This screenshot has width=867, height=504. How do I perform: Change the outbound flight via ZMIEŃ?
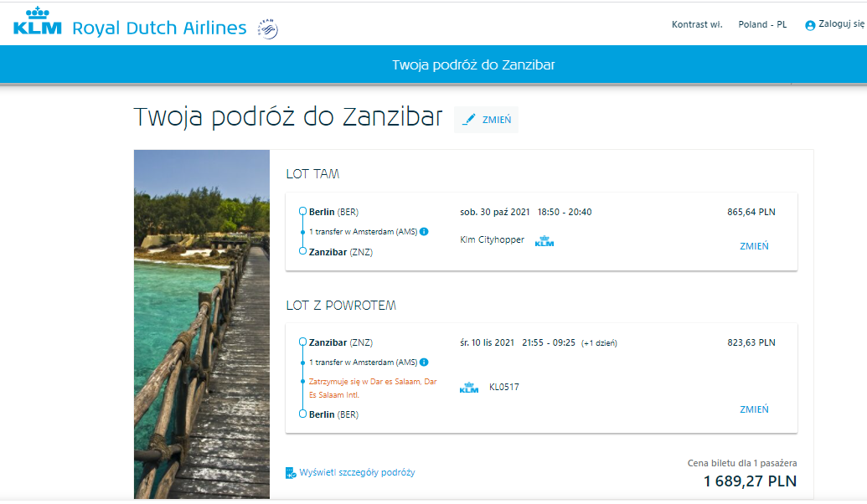pos(754,246)
